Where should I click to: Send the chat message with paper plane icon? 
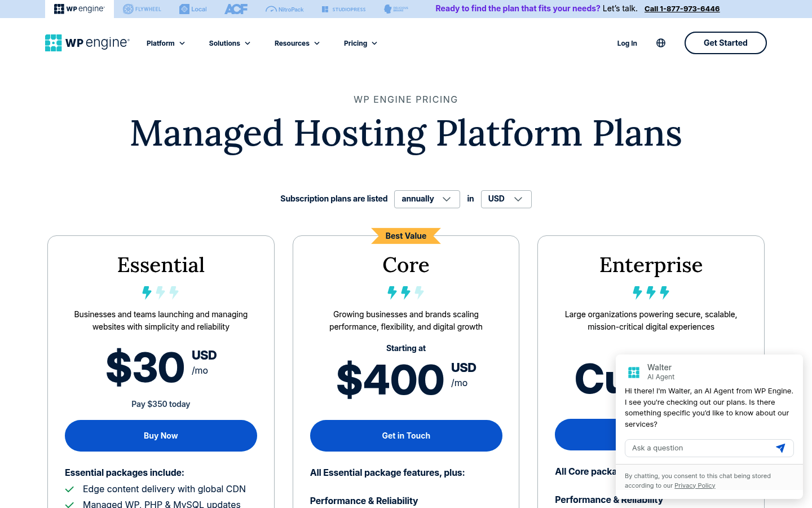[x=780, y=448]
